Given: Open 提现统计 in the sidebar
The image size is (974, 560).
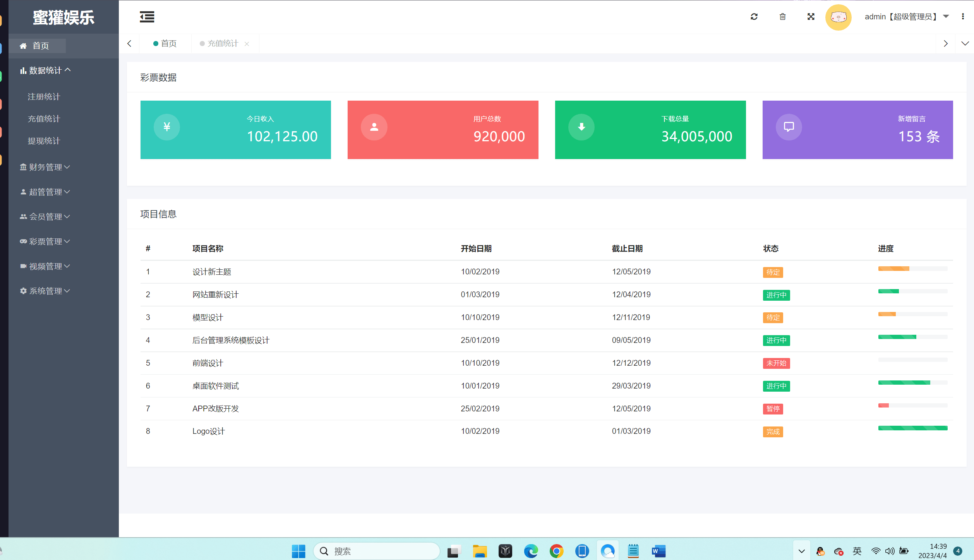Looking at the screenshot, I should [x=44, y=141].
